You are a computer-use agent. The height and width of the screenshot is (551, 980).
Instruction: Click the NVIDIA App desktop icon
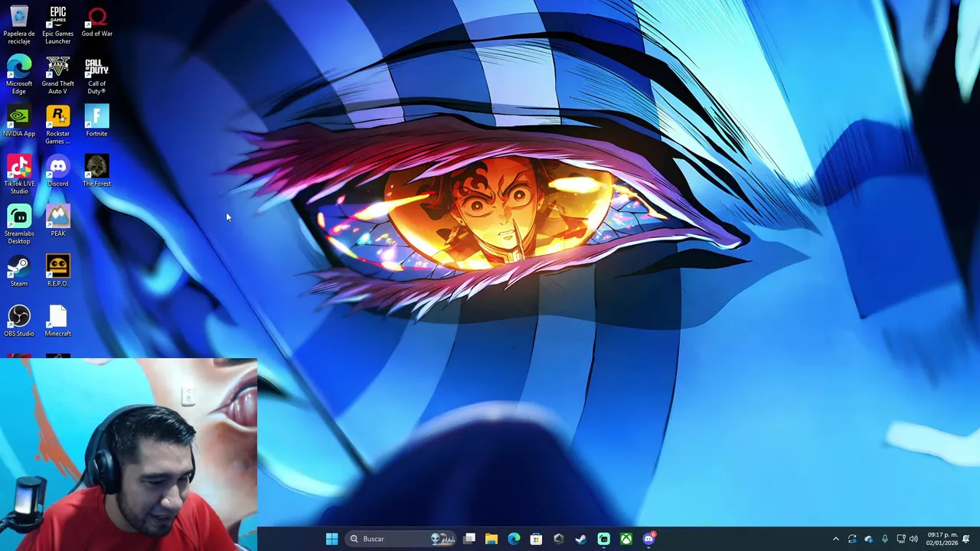[x=19, y=122]
